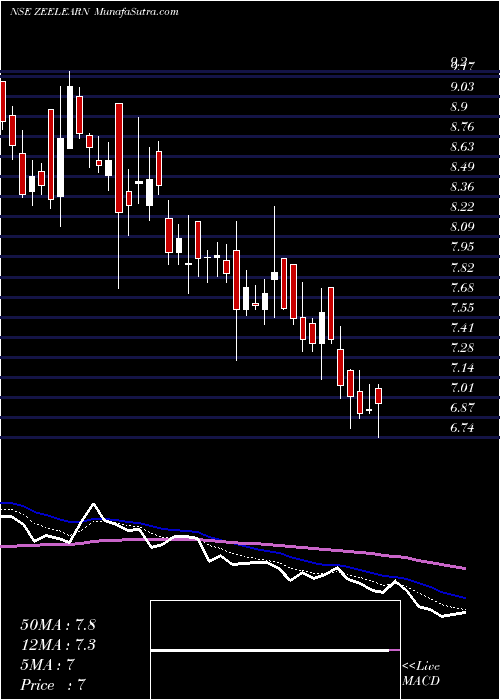Screen dimensions: 500x700
Task: Select the 8.49 price axis label
Action: pyautogui.click(x=462, y=167)
